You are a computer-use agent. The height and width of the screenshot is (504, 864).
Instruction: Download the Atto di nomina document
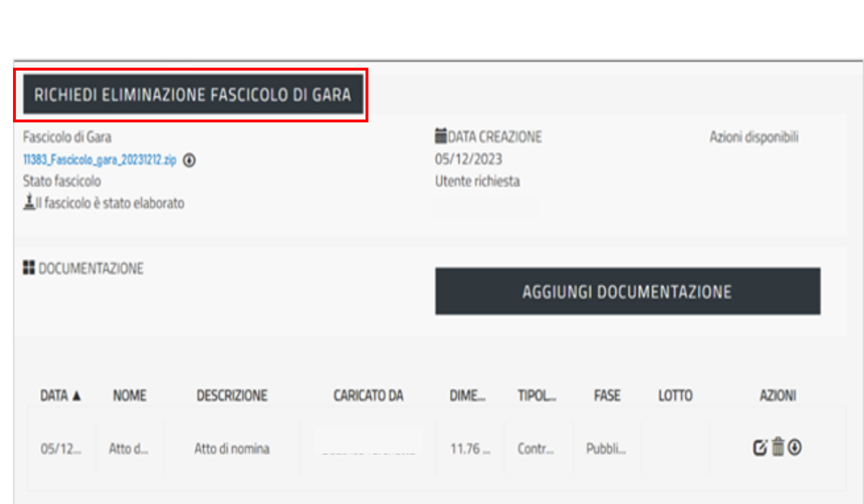click(795, 448)
